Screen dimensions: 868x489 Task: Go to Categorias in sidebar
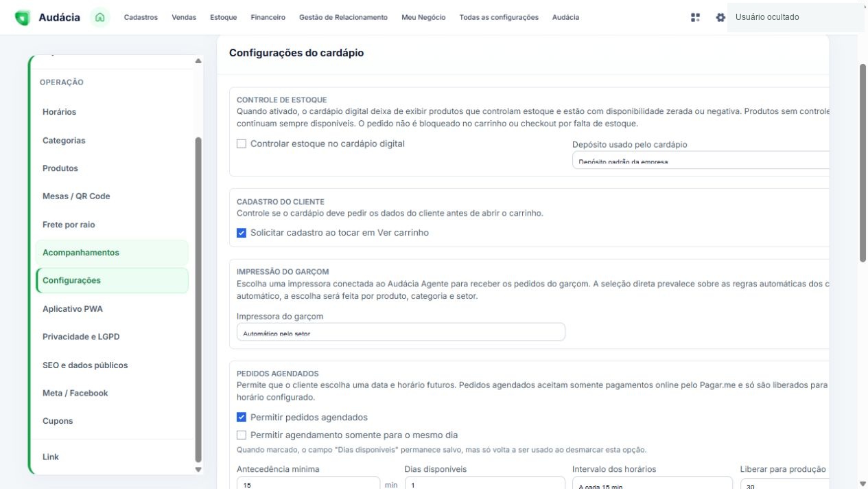click(x=112, y=140)
